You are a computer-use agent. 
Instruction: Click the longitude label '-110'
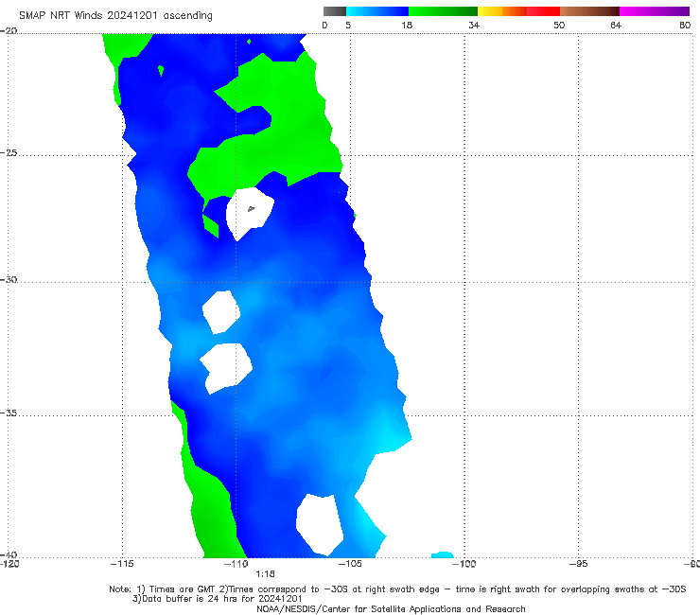coord(236,564)
